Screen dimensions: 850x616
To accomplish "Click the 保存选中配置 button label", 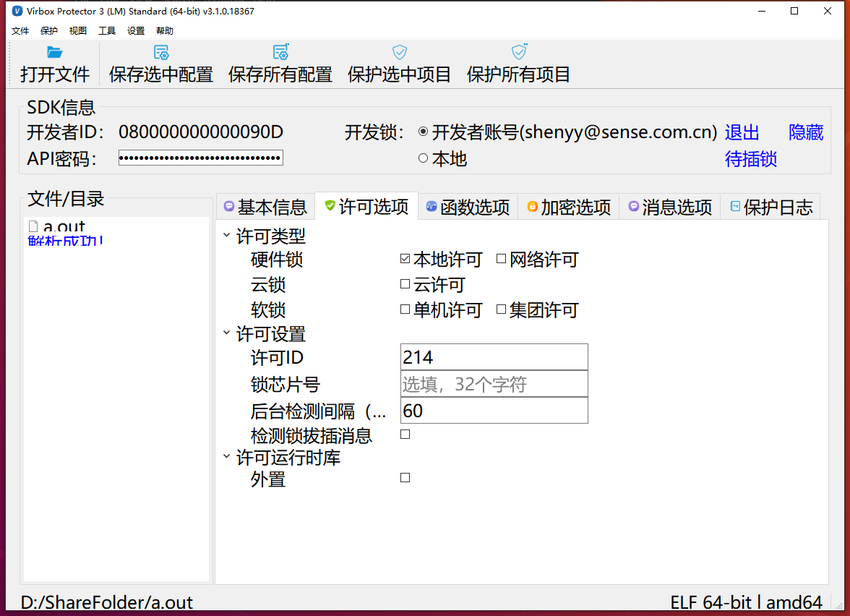I will [x=161, y=74].
